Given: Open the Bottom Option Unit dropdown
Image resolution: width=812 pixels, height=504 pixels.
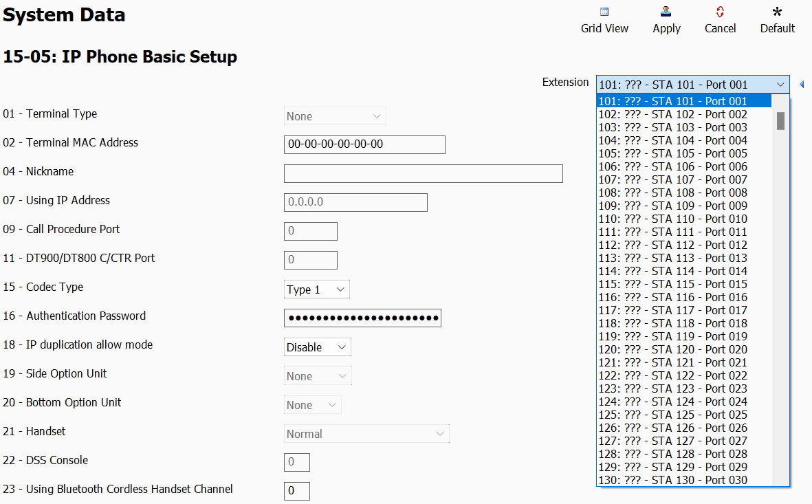Looking at the screenshot, I should click(x=312, y=405).
